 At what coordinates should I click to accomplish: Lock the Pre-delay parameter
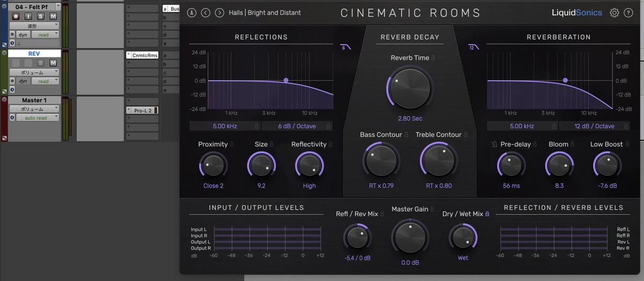(x=535, y=144)
